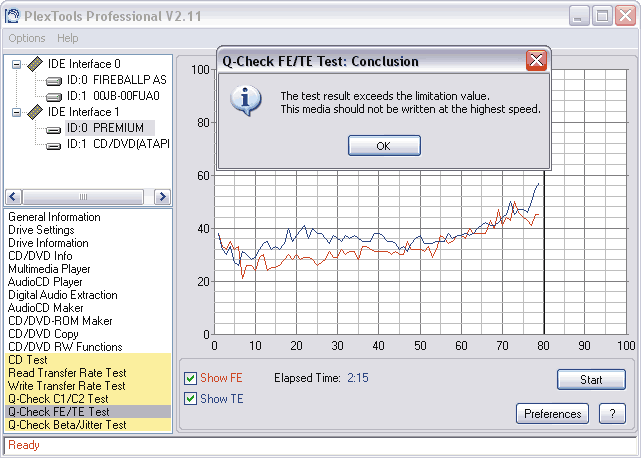Click the drive icon beside ID:0 FIREBALLP AS
Image resolution: width=641 pixels, height=458 pixels.
click(x=54, y=81)
